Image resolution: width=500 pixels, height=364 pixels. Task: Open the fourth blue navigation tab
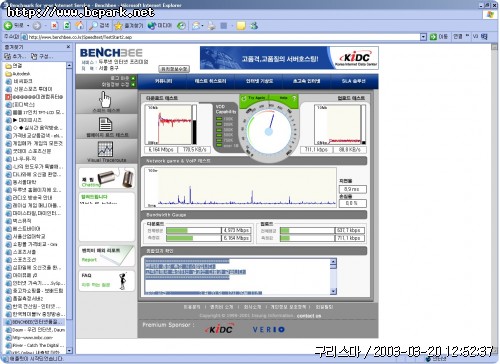coord(307,81)
